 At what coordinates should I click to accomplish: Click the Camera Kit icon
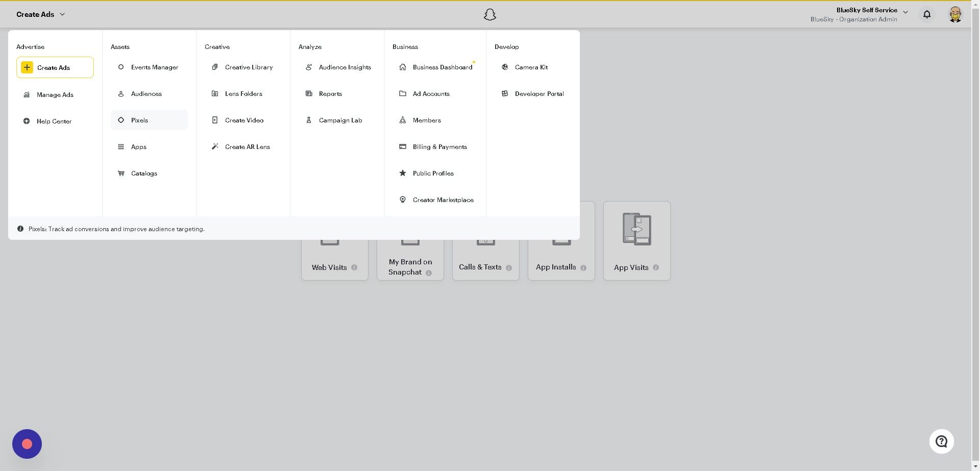coord(505,67)
